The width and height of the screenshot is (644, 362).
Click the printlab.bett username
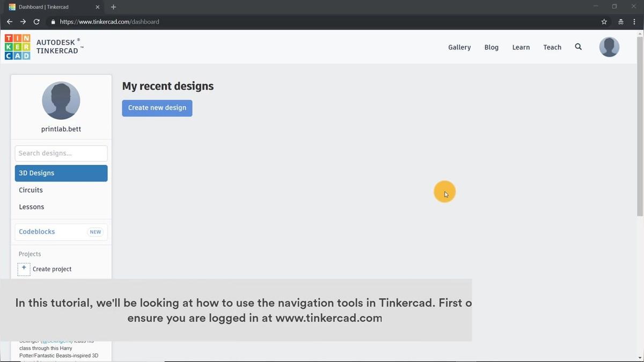click(x=61, y=129)
